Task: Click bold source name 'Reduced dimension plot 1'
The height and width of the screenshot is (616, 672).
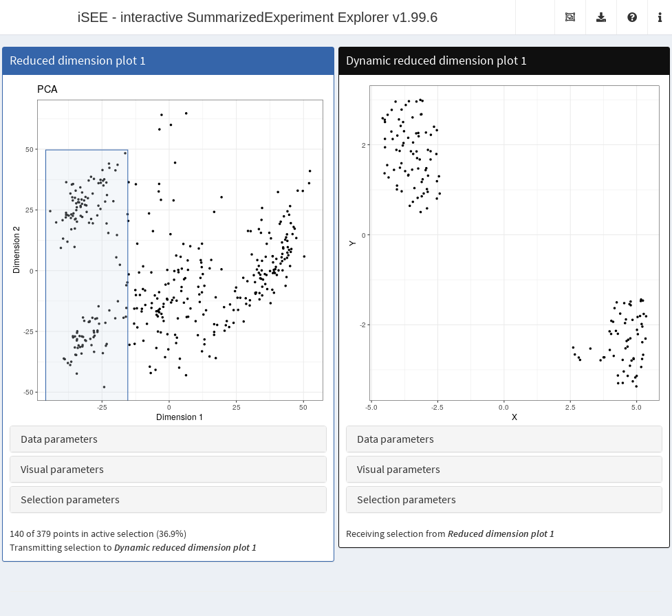Action: tap(501, 534)
